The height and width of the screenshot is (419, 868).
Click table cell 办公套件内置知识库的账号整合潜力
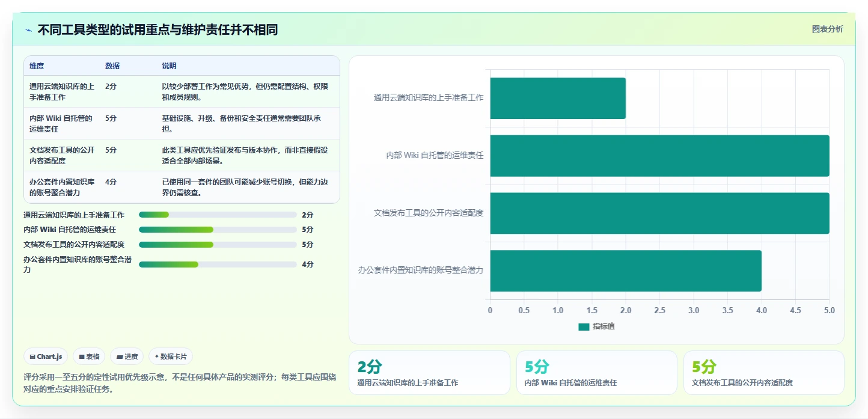[x=62, y=187]
